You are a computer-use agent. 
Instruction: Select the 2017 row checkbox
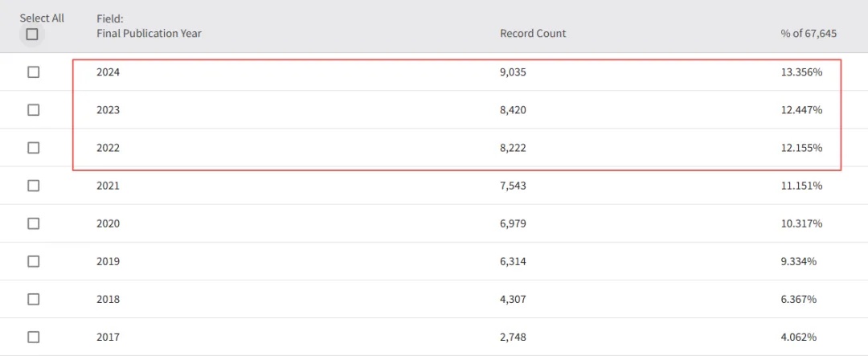click(x=33, y=337)
